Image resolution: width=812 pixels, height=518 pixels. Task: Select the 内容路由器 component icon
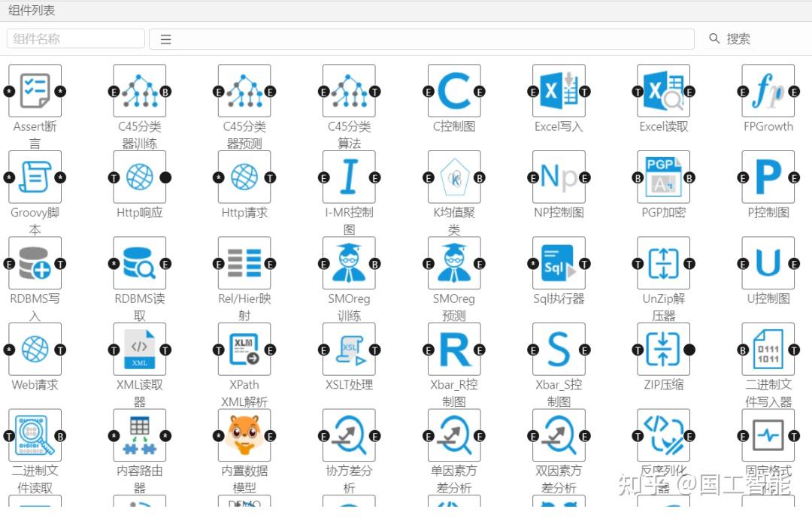click(140, 435)
